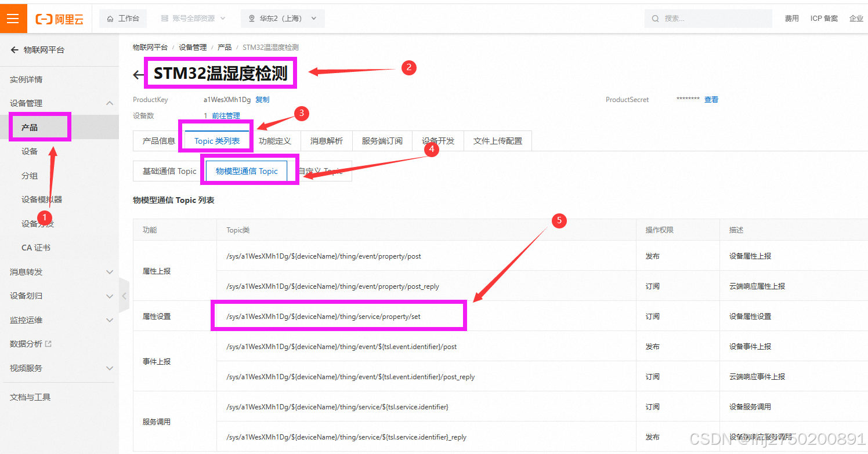Click the search magnifier icon
The height and width of the screenshot is (454, 868).
654,18
